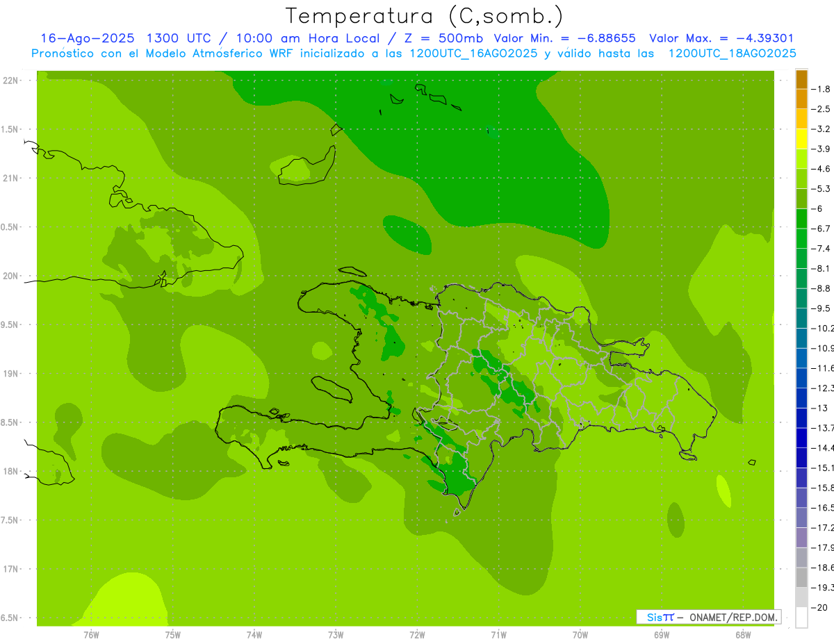
Task: Click the valid-until time "1200UTC_18AGO2025"
Action: 732,53
